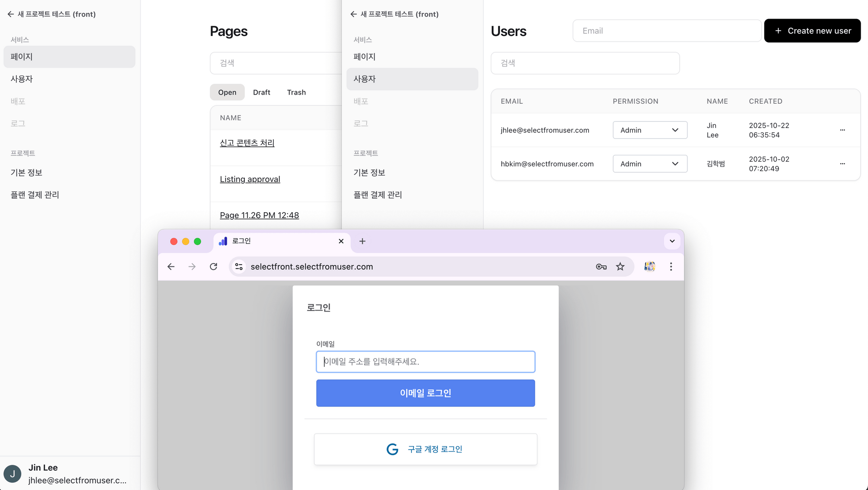868x490 pixels.
Task: Click the blue 이메일 로그인 button
Action: click(x=425, y=393)
